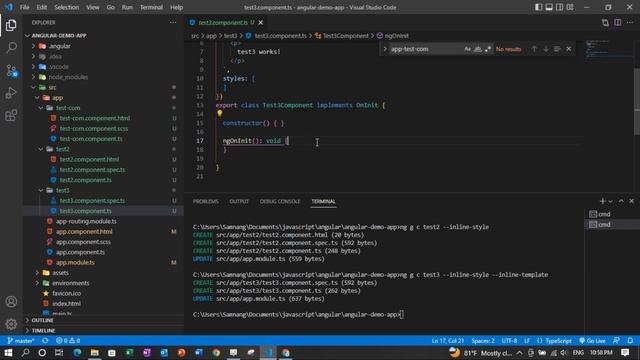Close the test3.component.ts editor tab

[261, 22]
